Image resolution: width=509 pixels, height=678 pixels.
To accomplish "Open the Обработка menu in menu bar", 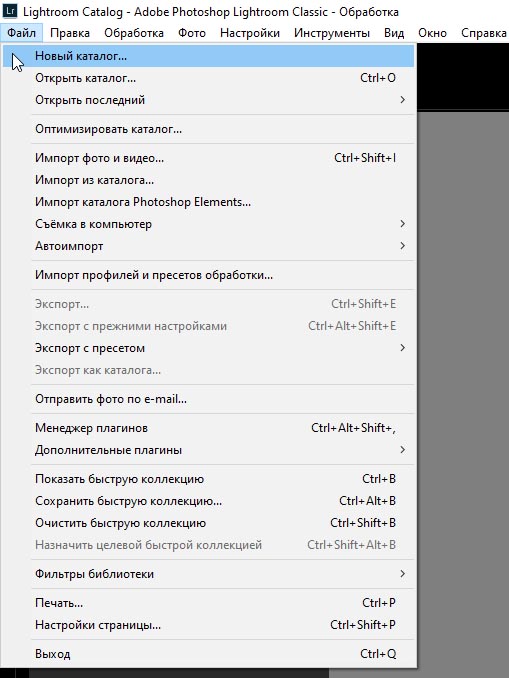I will pyautogui.click(x=134, y=33).
